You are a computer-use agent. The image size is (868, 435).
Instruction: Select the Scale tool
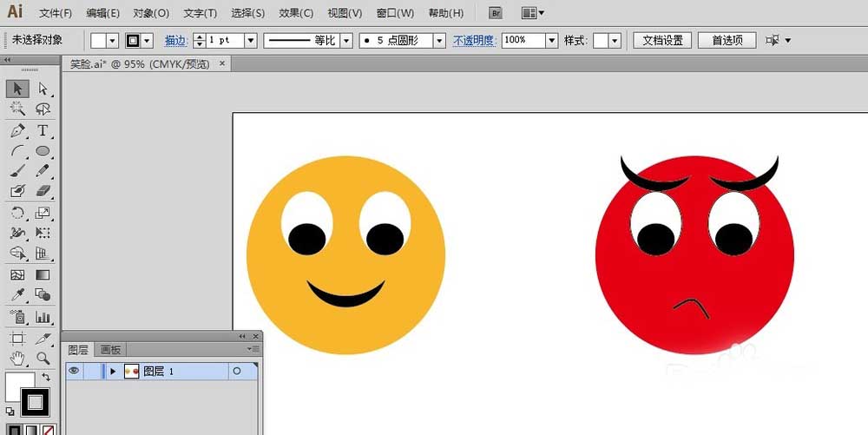pos(43,213)
